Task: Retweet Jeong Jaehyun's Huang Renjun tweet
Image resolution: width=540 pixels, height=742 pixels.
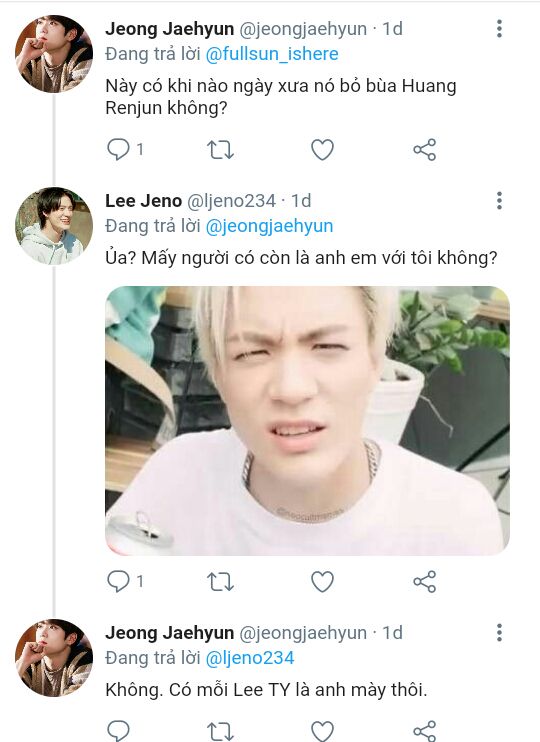Action: pos(220,150)
